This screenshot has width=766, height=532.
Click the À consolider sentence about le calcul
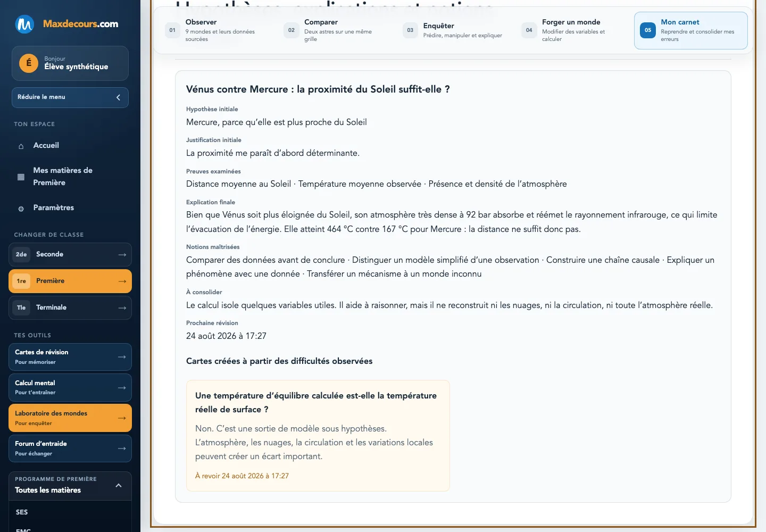449,305
